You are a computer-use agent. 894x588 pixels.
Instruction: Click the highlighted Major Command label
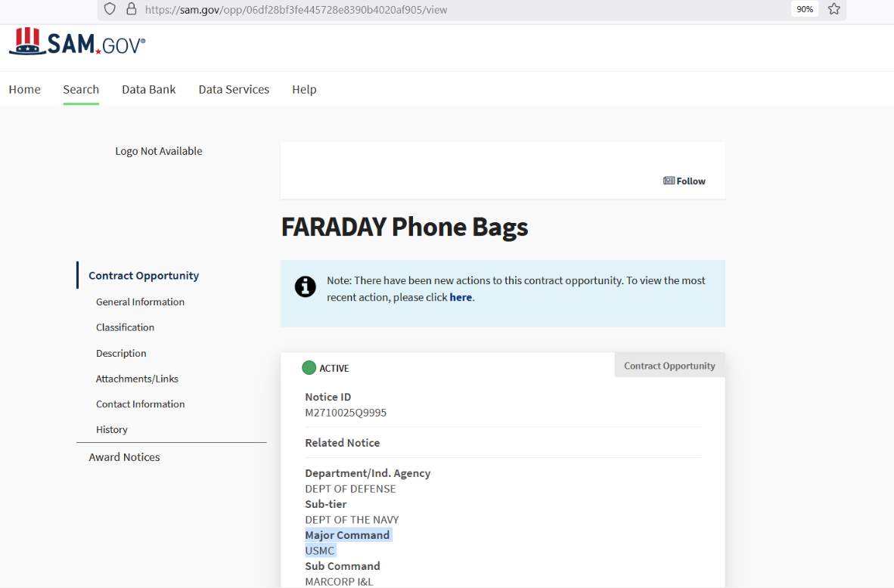coord(347,535)
